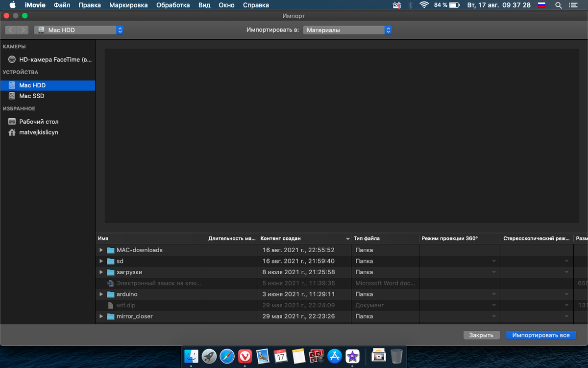
Task: Sort by Контент создан column
Action: [305, 238]
